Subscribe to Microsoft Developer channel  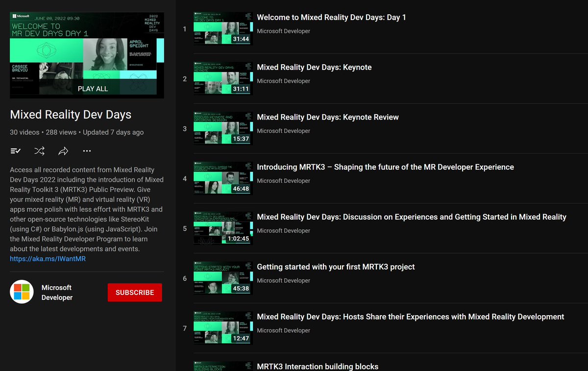[135, 293]
